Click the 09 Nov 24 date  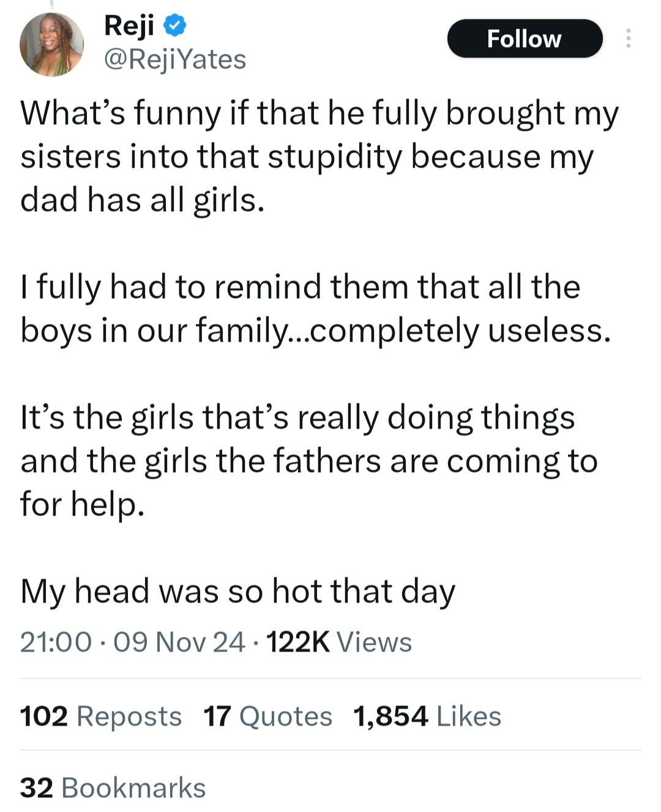179,642
